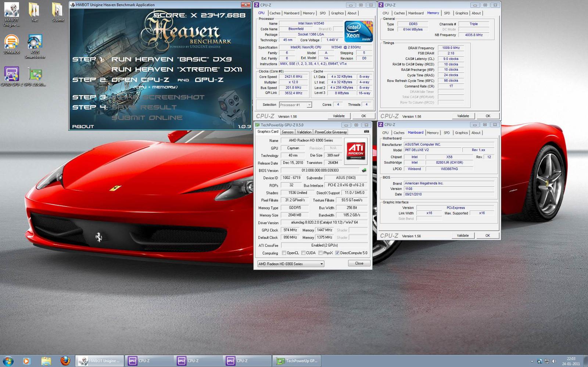Open the Caches tab in CPU window

click(275, 13)
